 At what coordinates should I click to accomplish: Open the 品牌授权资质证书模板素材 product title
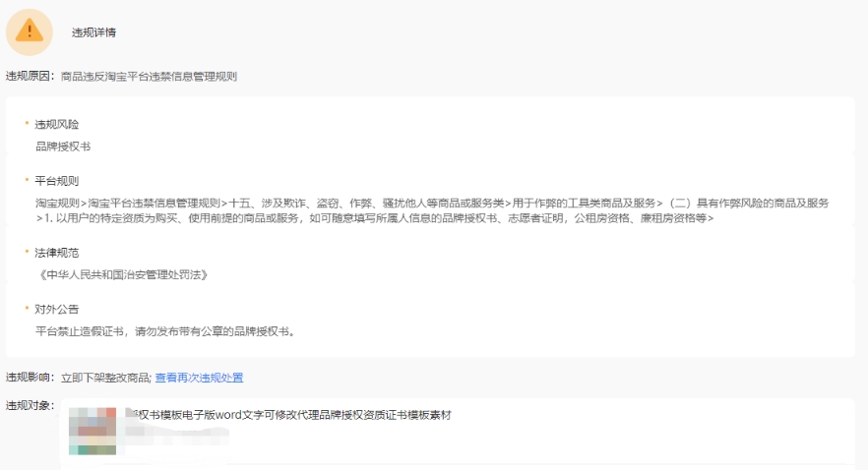click(x=293, y=415)
